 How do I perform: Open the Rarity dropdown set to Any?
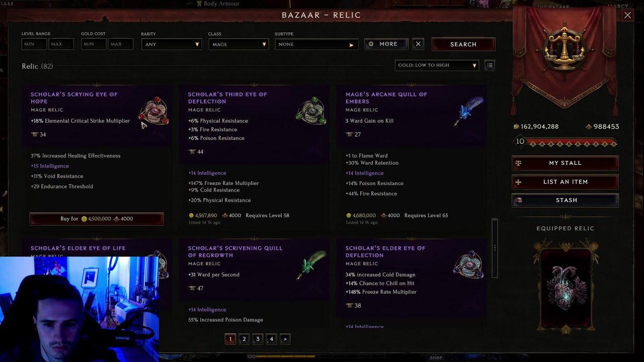click(x=171, y=44)
